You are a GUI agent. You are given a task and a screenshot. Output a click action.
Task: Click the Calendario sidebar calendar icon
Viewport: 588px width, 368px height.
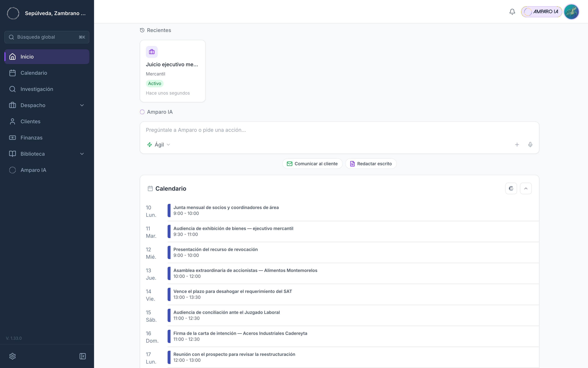pos(12,73)
